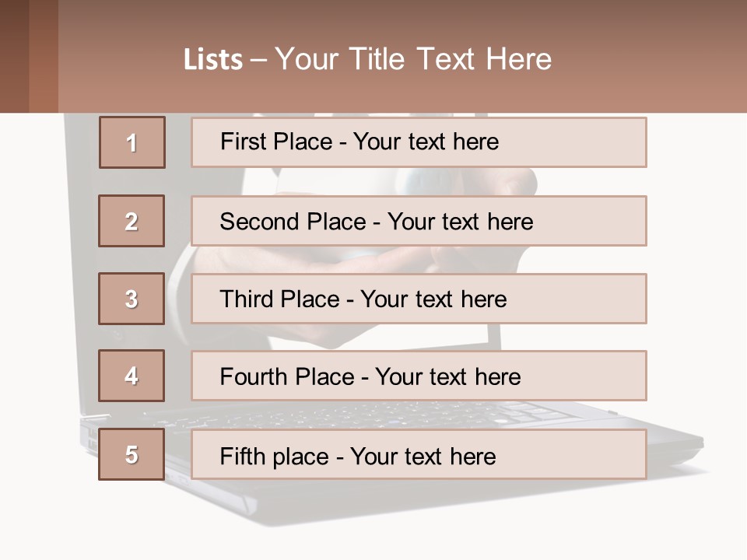This screenshot has height=560, width=747.
Task: Click the bold word Lists in title
Action: 213,60
